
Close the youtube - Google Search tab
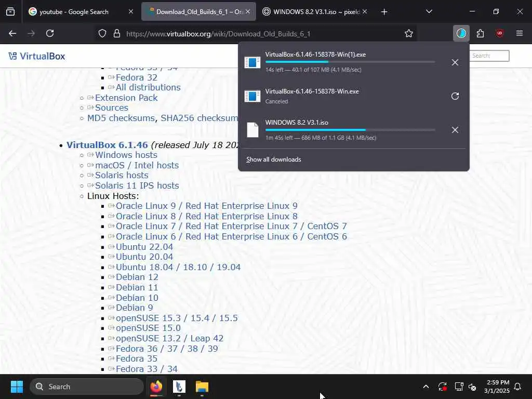coord(131,12)
